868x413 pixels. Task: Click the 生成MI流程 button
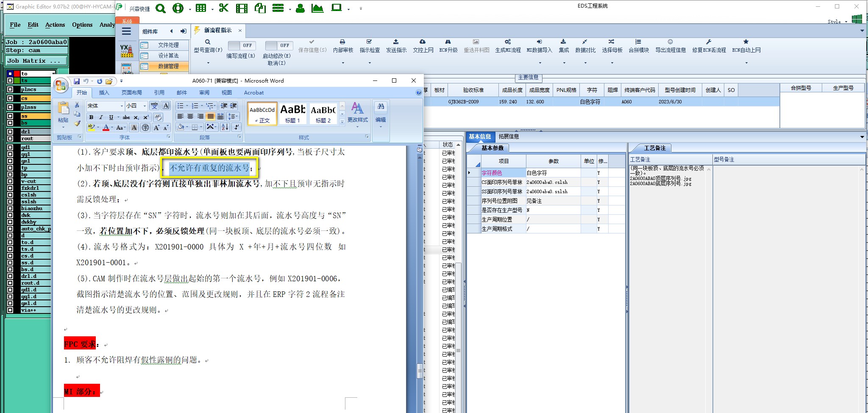click(508, 46)
